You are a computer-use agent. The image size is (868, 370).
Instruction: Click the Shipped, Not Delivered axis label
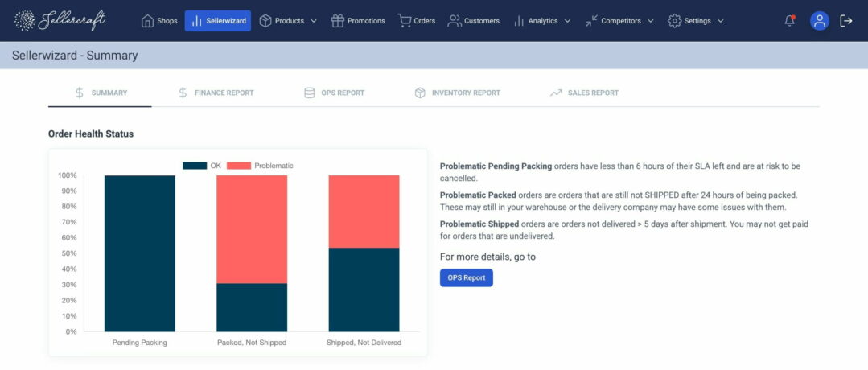coord(364,343)
